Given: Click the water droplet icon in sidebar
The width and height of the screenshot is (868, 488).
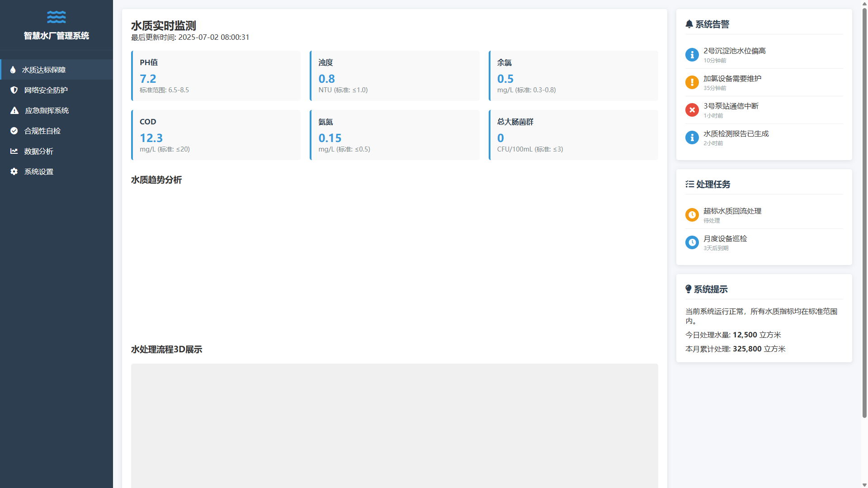Looking at the screenshot, I should 13,70.
